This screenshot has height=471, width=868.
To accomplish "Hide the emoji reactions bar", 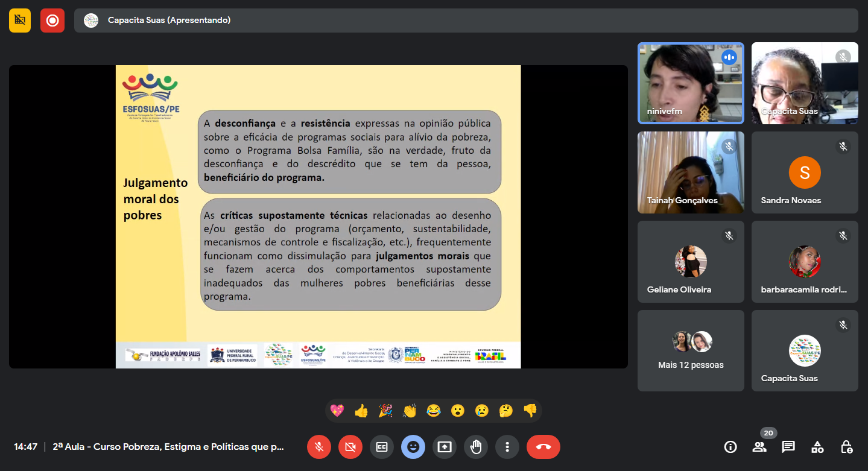I will [413, 447].
